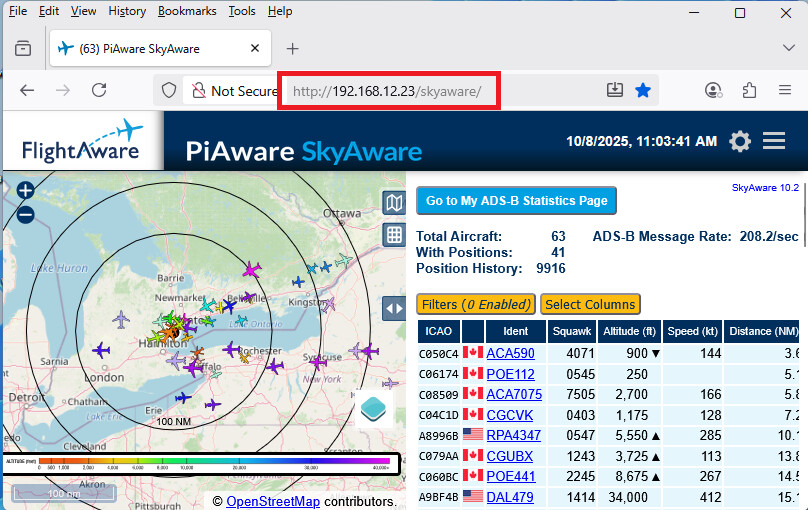Image resolution: width=808 pixels, height=510 pixels.
Task: Open the tracking protection shield icon
Action: 169,91
